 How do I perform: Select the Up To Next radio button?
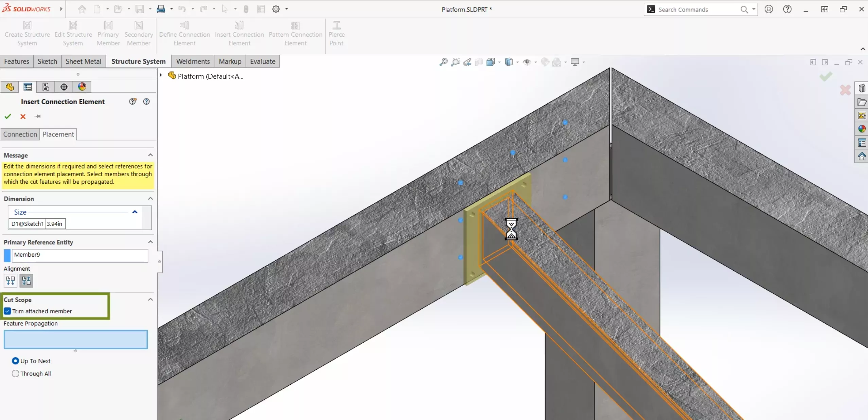click(16, 361)
